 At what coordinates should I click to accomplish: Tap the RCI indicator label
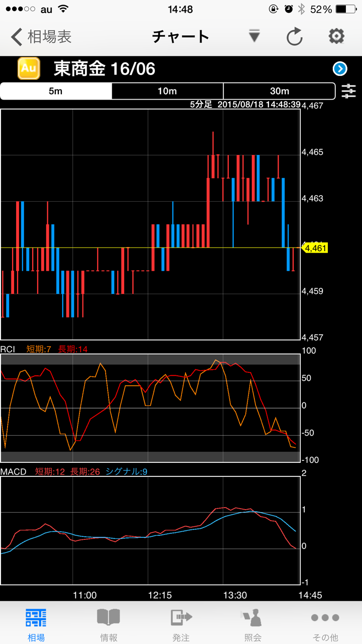click(9, 349)
